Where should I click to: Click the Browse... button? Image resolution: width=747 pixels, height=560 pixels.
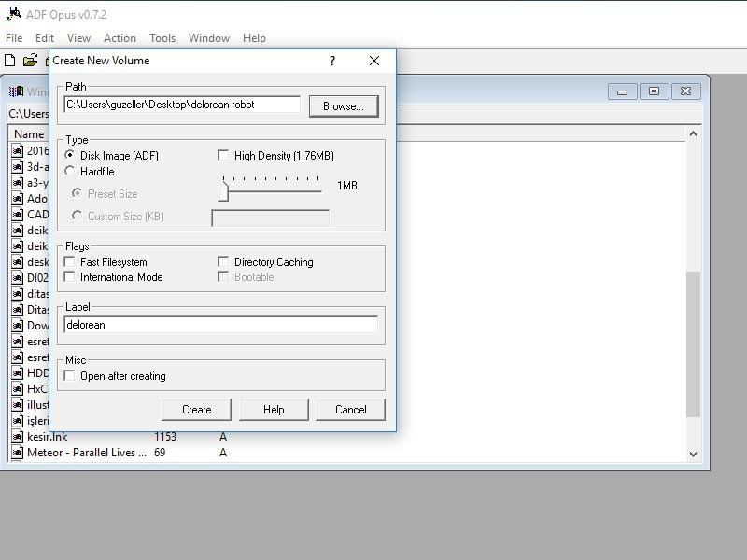[x=344, y=106]
